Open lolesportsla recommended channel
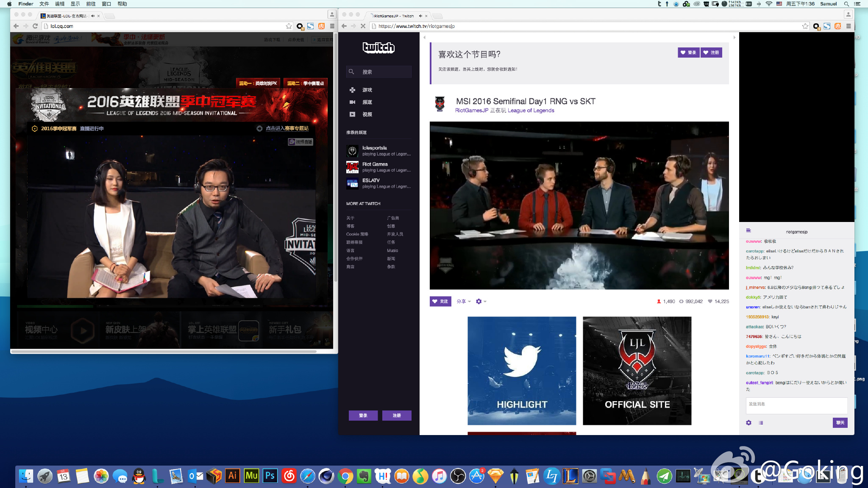 (x=379, y=151)
